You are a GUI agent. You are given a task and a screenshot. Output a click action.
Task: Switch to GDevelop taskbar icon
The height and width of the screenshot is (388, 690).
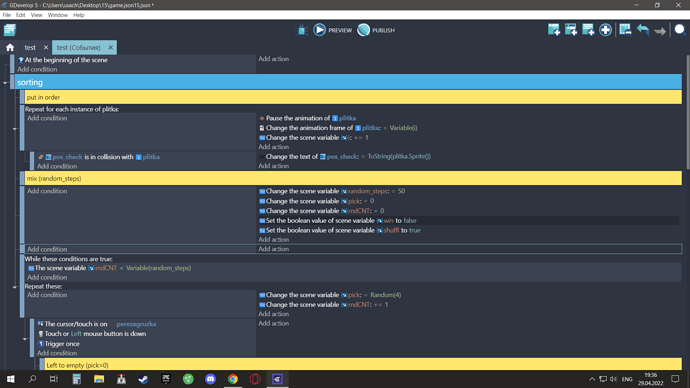point(277,379)
